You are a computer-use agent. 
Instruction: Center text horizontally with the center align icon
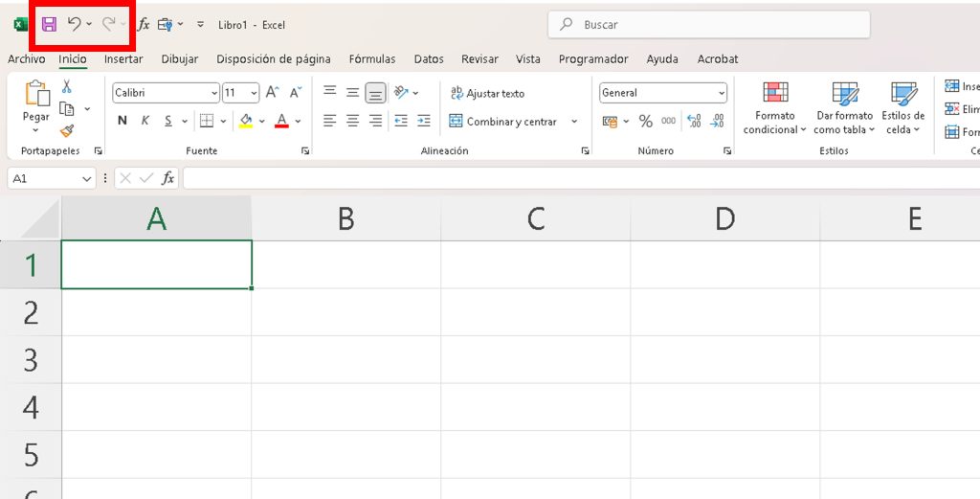(352, 122)
